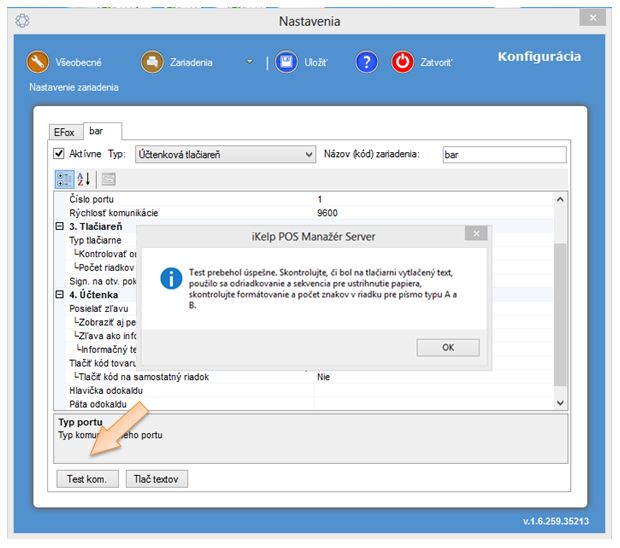Click the Názov (kód) zariadenia field
The width and height of the screenshot is (620, 548).
click(x=503, y=155)
